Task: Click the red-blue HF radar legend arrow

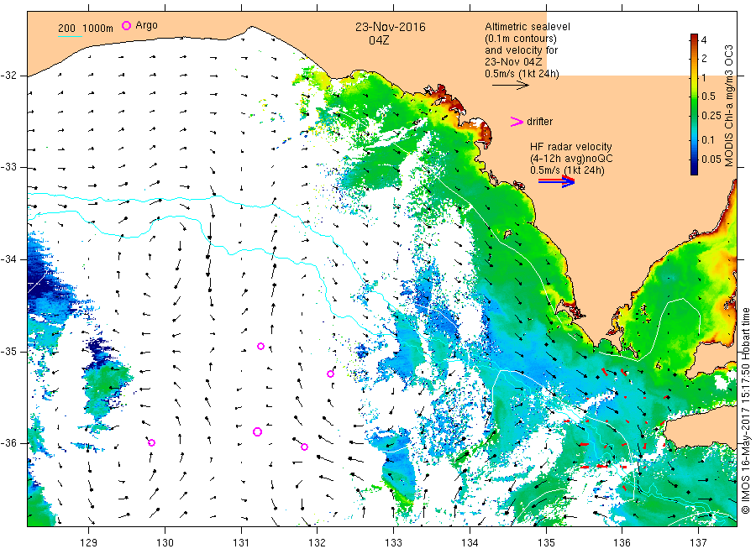Action: click(556, 181)
